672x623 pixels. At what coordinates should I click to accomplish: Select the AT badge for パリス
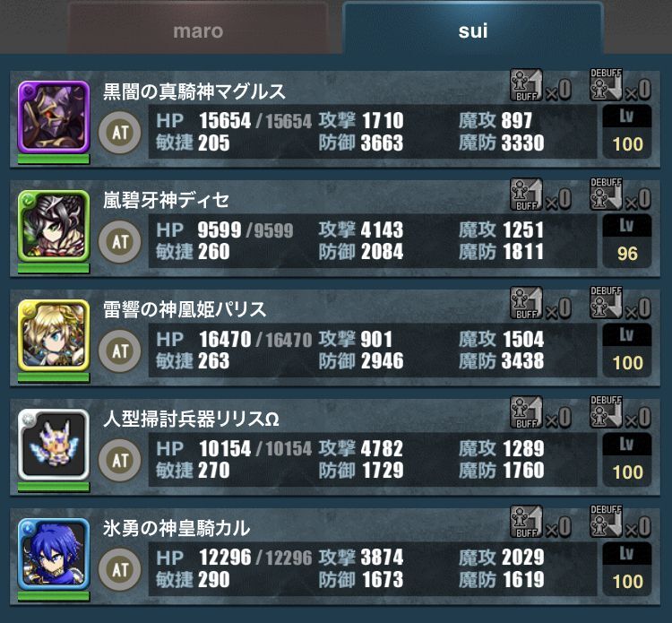[x=120, y=351]
